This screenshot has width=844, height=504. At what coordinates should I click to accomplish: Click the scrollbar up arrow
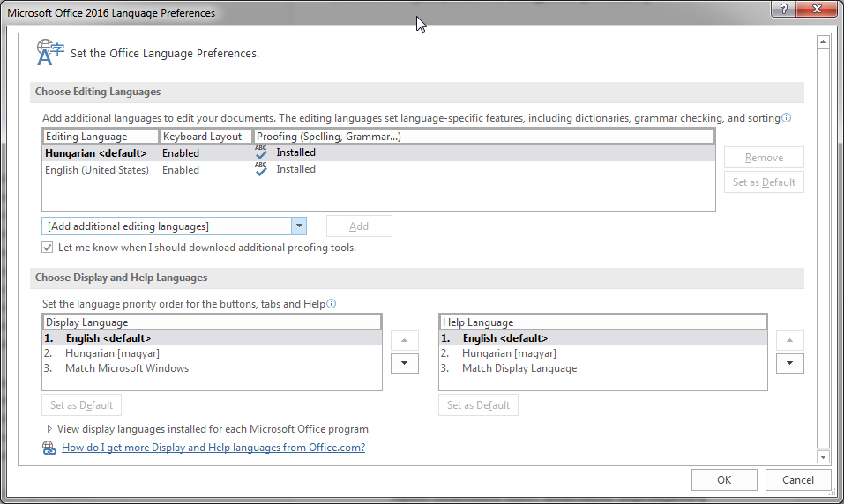[x=823, y=42]
